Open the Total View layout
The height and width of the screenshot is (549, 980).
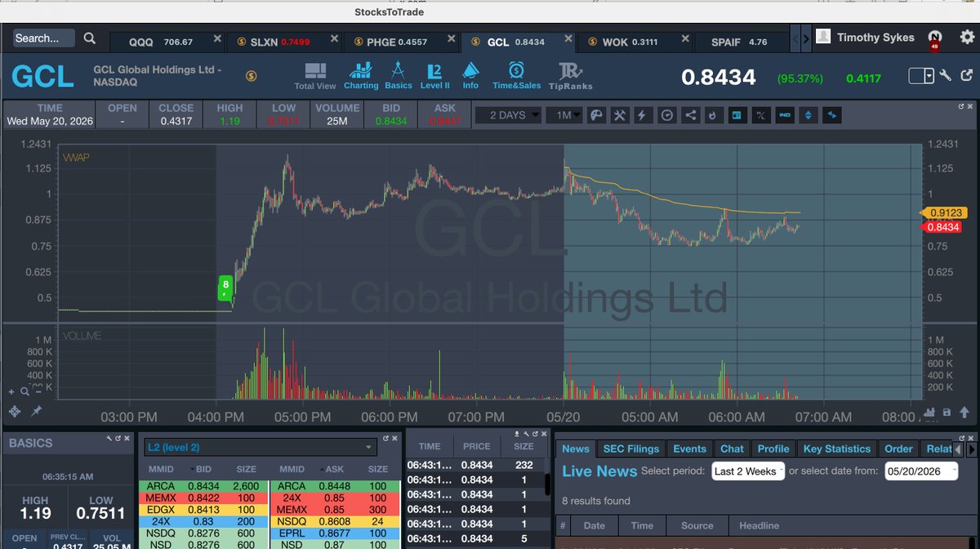(315, 75)
